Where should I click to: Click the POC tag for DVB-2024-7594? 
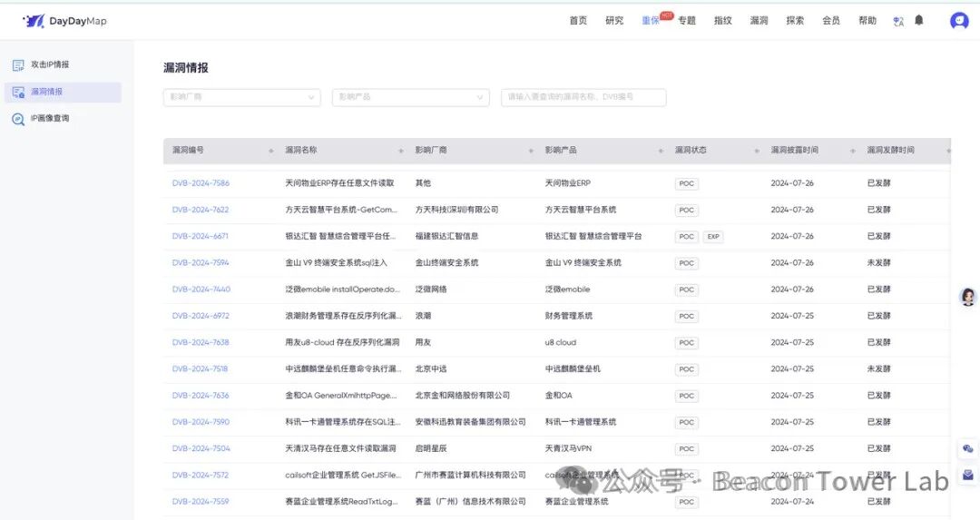pyautogui.click(x=686, y=263)
